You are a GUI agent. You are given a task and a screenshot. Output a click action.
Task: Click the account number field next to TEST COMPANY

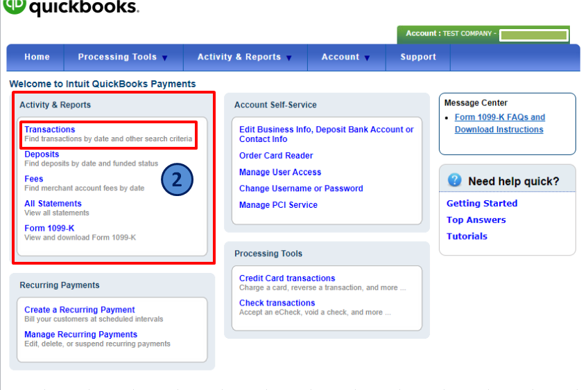pos(534,35)
